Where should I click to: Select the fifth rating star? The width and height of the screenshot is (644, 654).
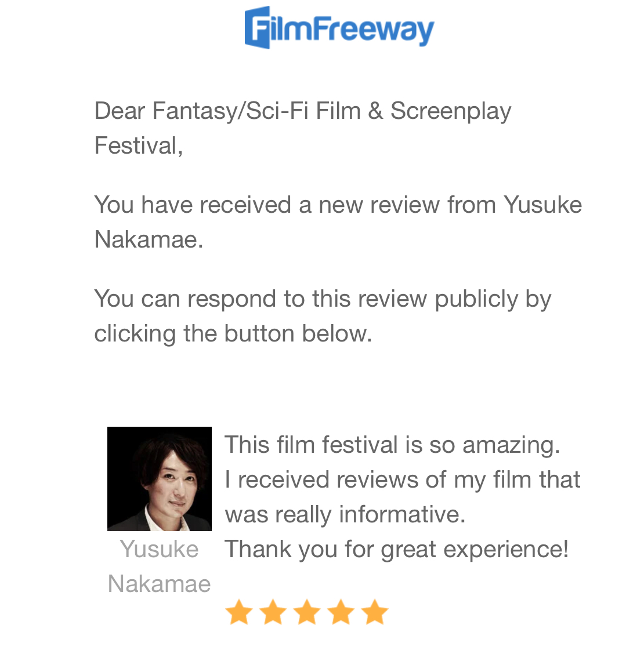tap(375, 612)
